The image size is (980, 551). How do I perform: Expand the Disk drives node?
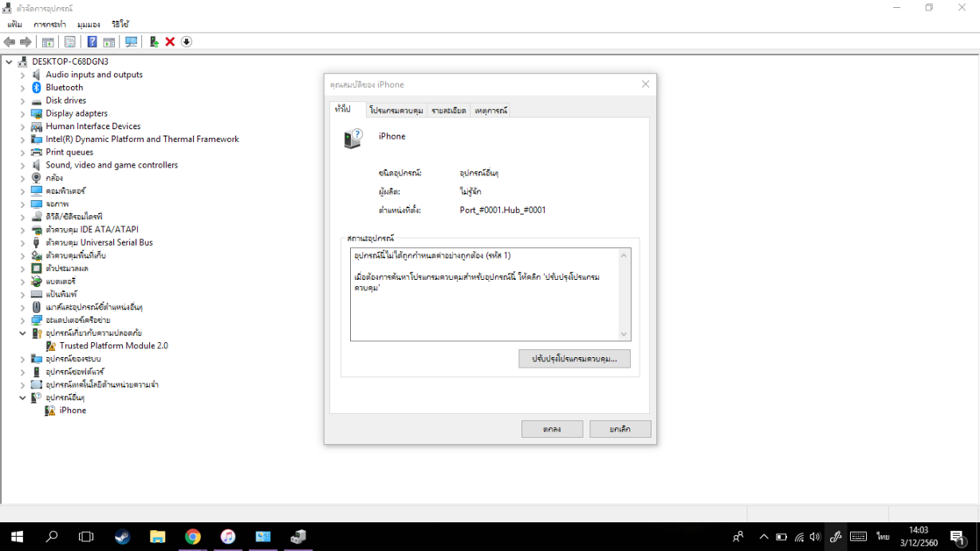coord(23,100)
